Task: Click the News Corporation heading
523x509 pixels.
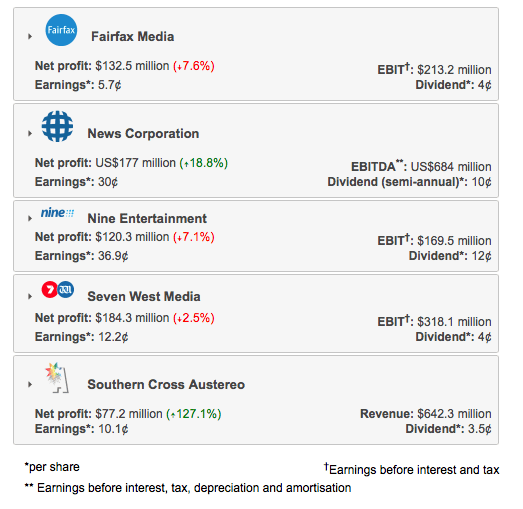Action: (x=143, y=133)
